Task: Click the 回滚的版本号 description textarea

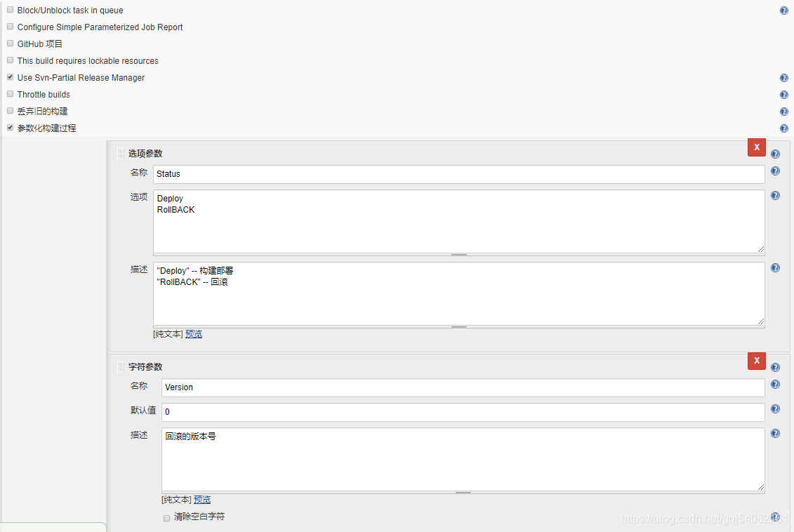Action: 463,459
